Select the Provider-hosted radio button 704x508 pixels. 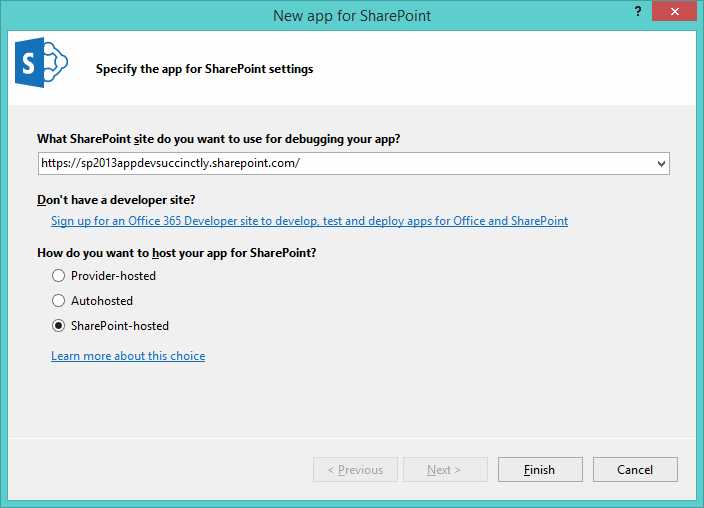tap(58, 275)
